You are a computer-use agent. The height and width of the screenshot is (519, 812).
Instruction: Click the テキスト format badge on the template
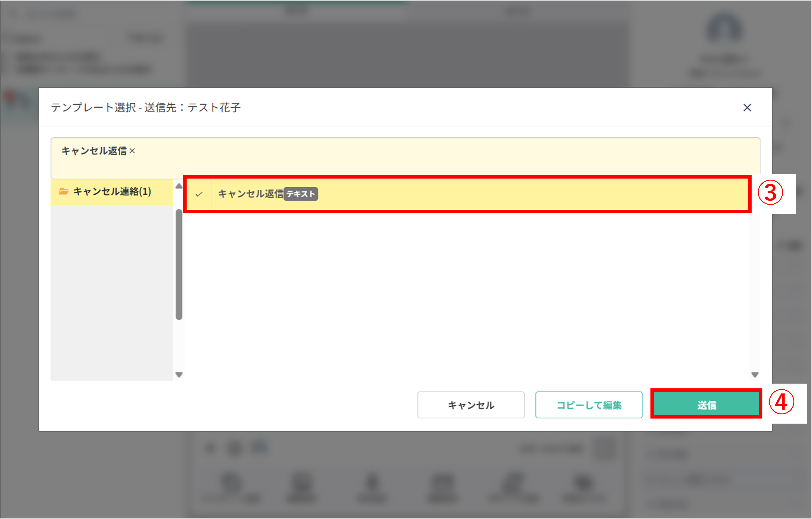(301, 194)
